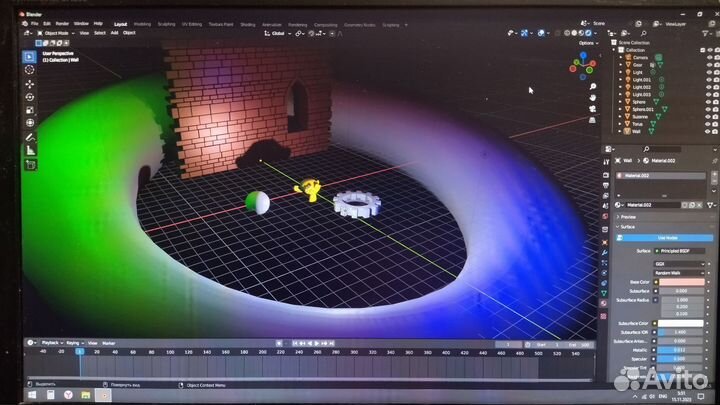Click the Use Nodes button
The width and height of the screenshot is (720, 405).
(x=663, y=238)
